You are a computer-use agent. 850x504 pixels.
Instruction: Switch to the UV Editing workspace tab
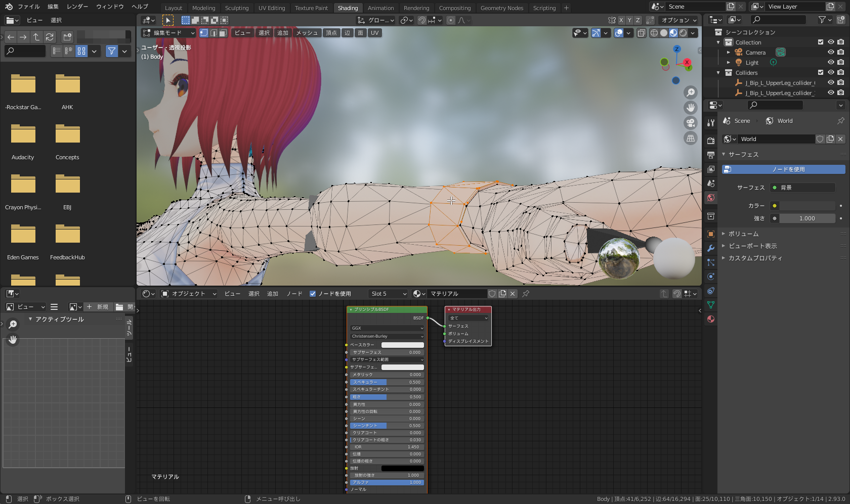click(272, 8)
